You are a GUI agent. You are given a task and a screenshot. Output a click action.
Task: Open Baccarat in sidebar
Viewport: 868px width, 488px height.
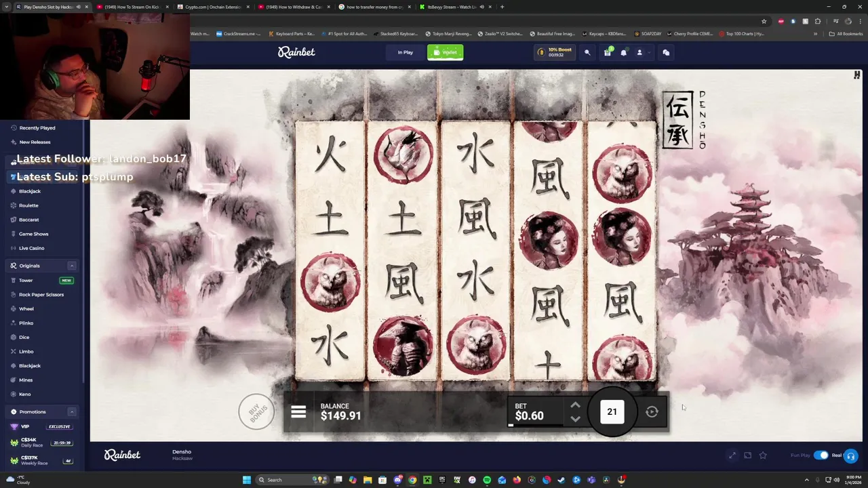(29, 220)
